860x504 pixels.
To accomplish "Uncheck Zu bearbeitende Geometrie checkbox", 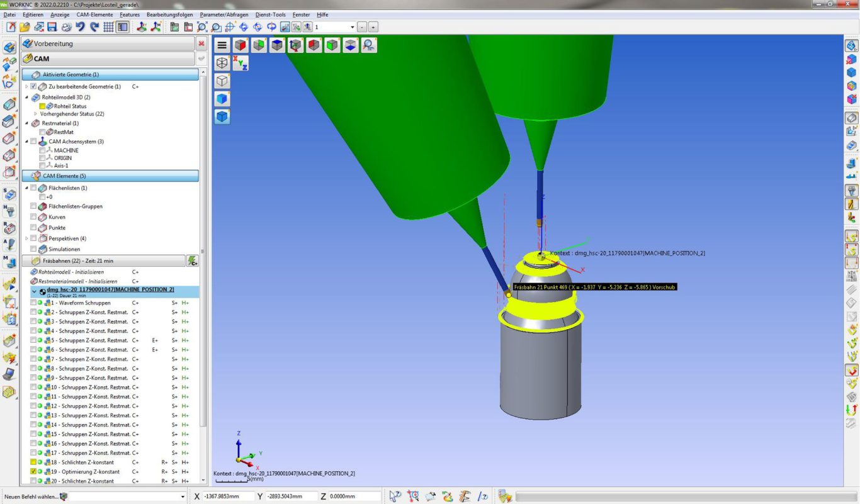I will click(34, 86).
